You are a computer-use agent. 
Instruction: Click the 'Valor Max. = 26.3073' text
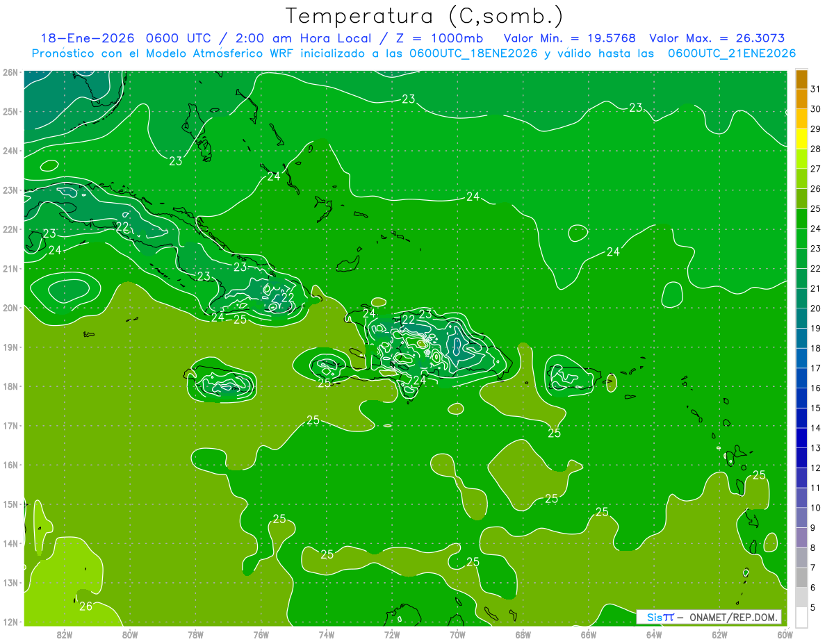point(717,38)
